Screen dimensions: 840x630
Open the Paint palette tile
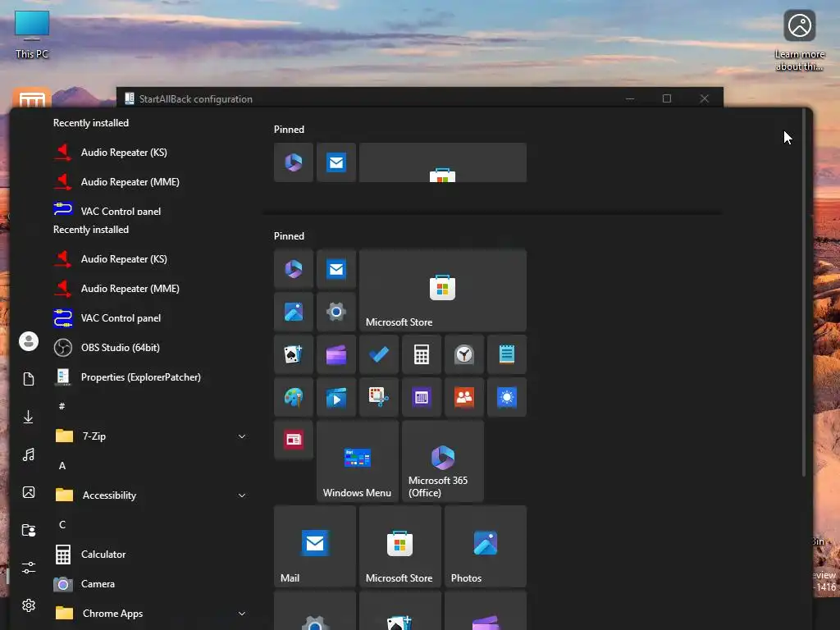click(294, 397)
